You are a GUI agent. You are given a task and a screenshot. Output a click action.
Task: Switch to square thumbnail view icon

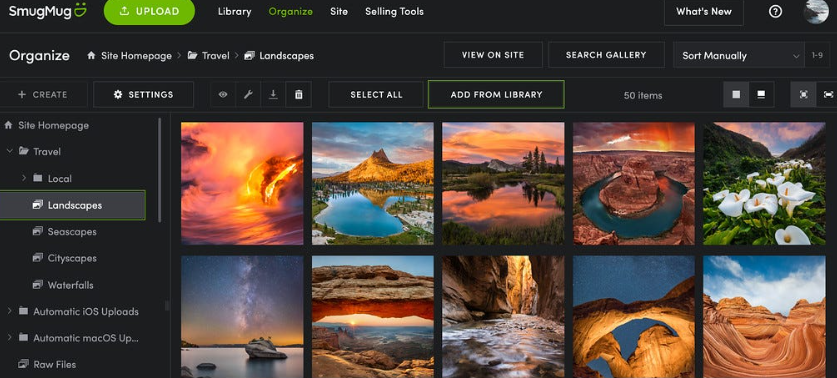pos(736,94)
